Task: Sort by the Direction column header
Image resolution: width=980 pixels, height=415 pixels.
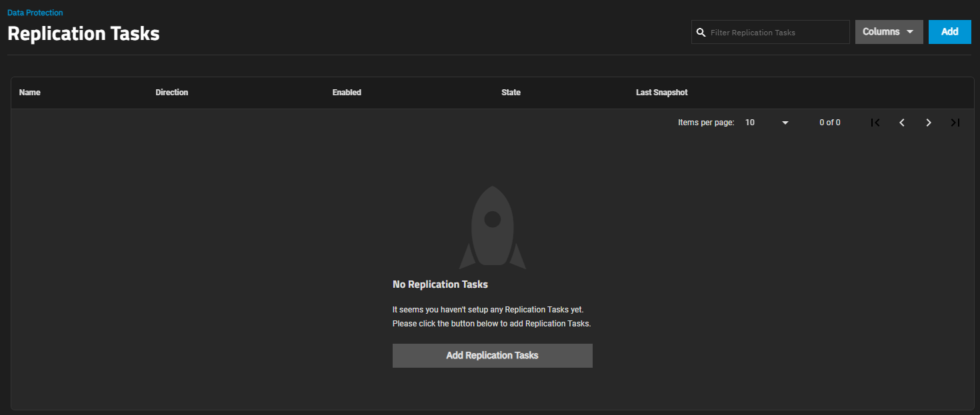Action: pos(172,93)
